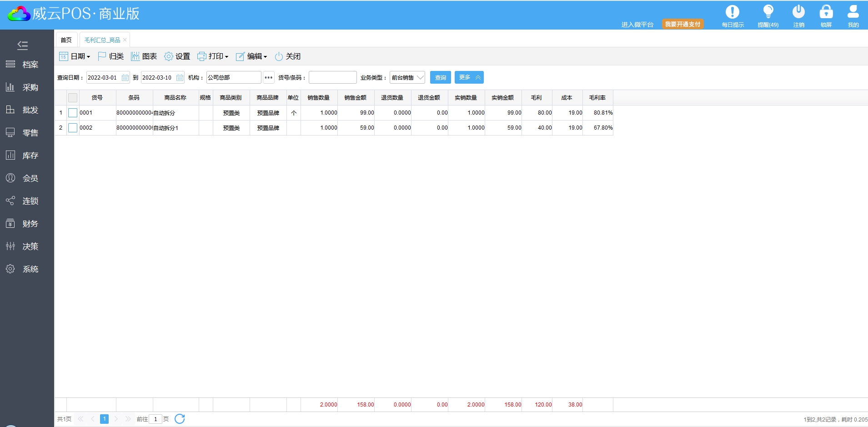Image resolution: width=868 pixels, height=427 pixels.
Task: Switch to the 首页 tab
Action: (66, 40)
